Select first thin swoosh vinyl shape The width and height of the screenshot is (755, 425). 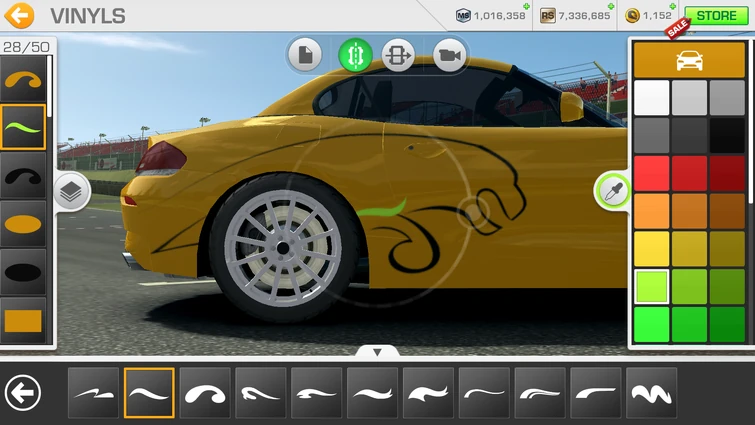pos(93,393)
